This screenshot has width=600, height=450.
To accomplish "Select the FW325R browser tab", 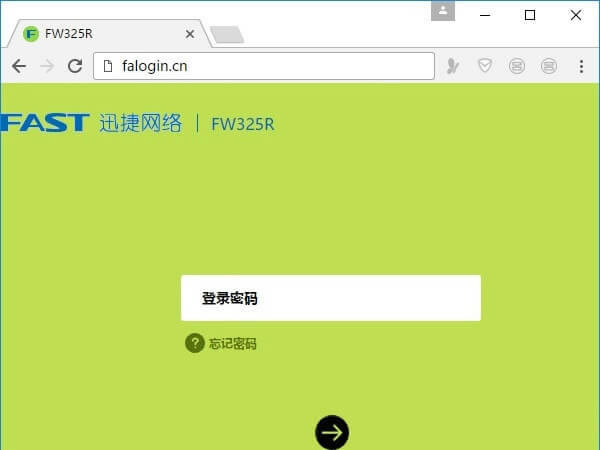I will click(x=100, y=33).
